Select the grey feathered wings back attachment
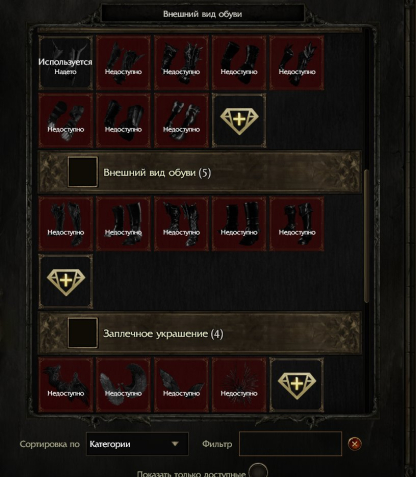The image size is (416, 477). [x=123, y=385]
